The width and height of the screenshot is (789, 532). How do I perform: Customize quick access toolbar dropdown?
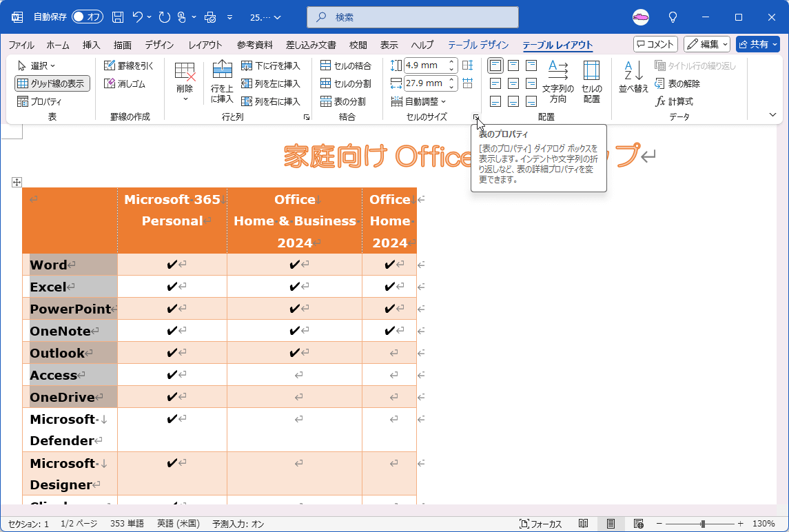pos(229,17)
